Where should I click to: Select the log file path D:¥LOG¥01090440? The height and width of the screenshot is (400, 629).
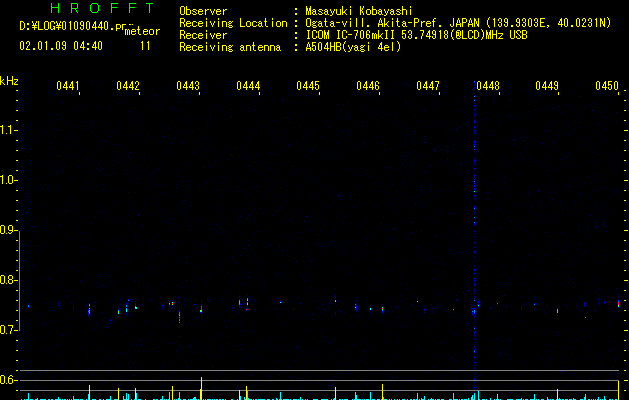(67, 26)
